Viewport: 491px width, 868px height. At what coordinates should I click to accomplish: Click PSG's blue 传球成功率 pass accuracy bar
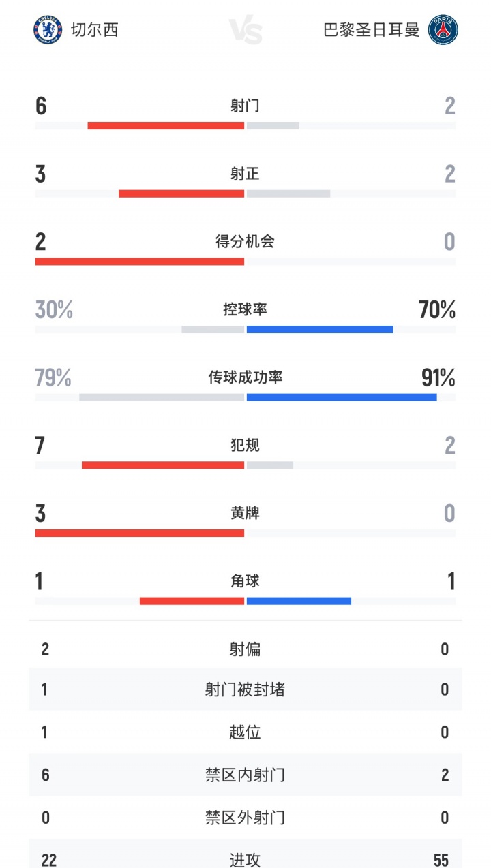coord(342,397)
